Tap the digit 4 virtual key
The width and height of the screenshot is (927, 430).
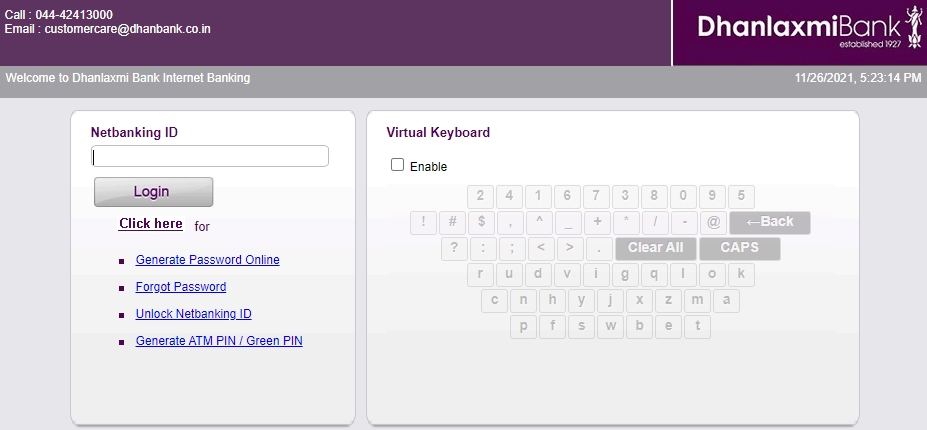tap(509, 197)
